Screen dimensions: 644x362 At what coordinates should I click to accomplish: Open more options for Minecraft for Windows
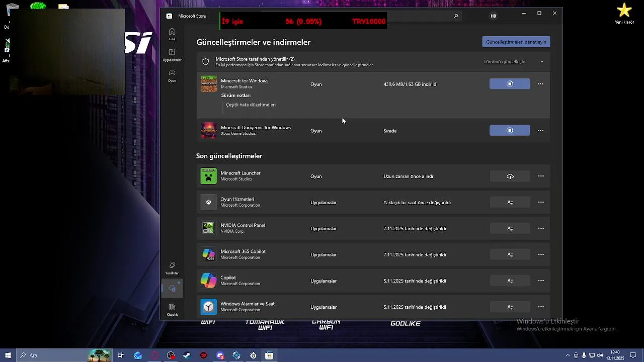[x=540, y=84]
